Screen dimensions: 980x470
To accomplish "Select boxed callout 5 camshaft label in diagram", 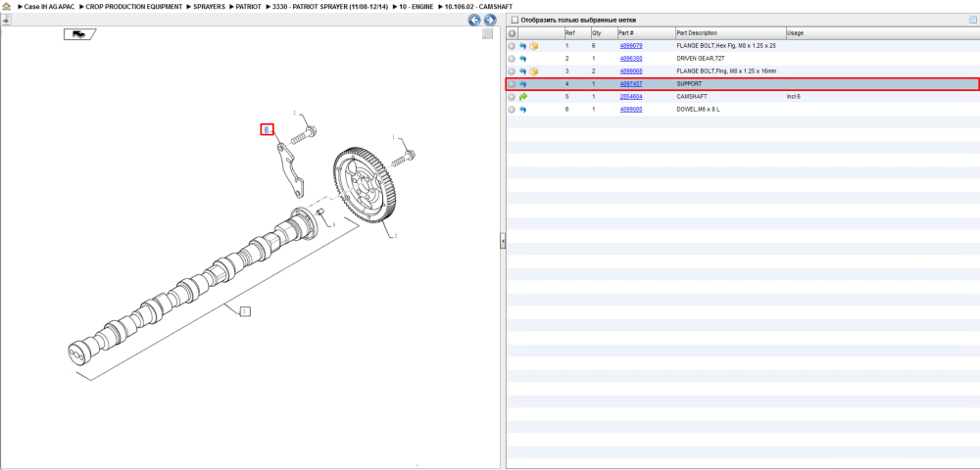I will coord(245,310).
